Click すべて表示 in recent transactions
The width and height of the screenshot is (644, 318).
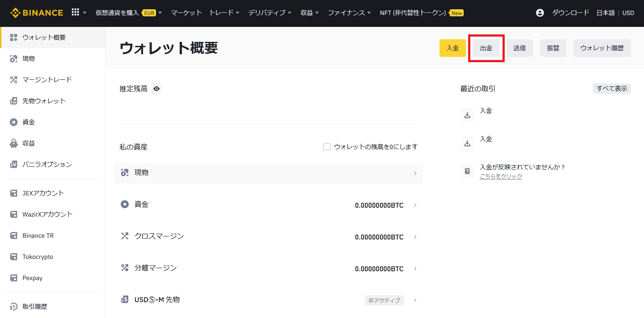tap(612, 89)
